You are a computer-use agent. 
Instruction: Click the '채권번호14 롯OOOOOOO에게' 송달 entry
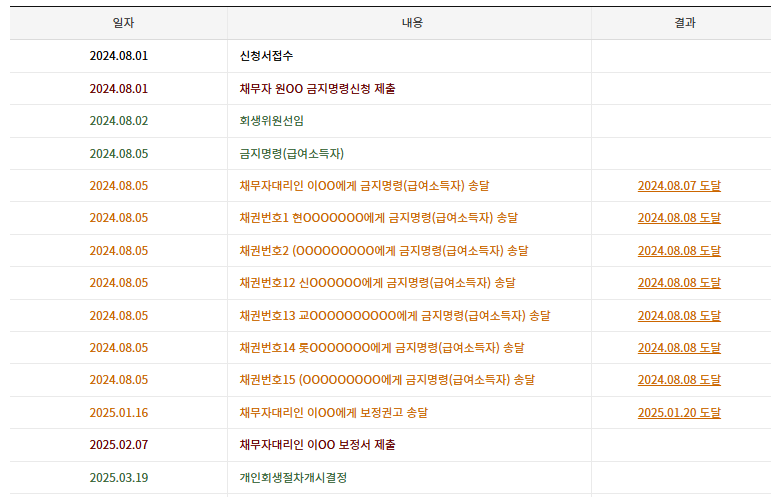click(x=382, y=348)
